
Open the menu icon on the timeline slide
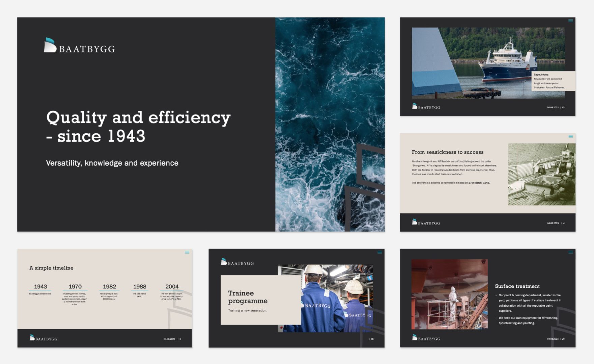187,252
